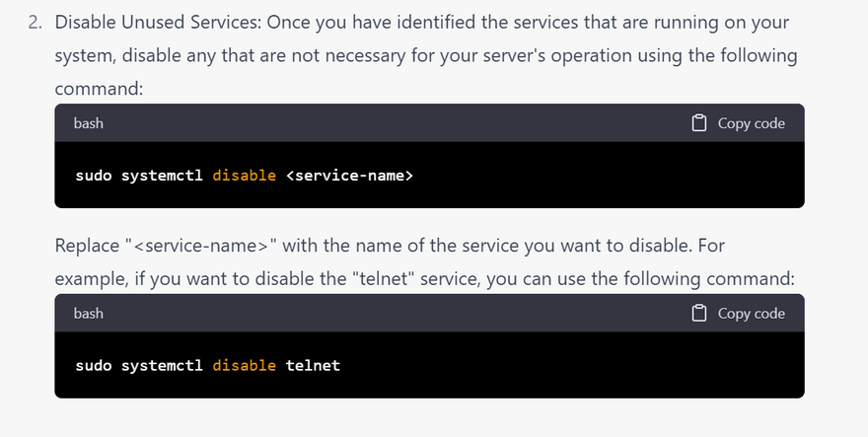Click "sudo" in the service-name command

93,176
